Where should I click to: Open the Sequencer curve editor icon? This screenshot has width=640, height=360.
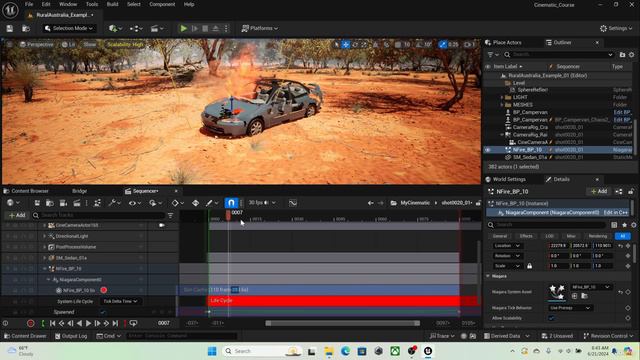click(293, 203)
